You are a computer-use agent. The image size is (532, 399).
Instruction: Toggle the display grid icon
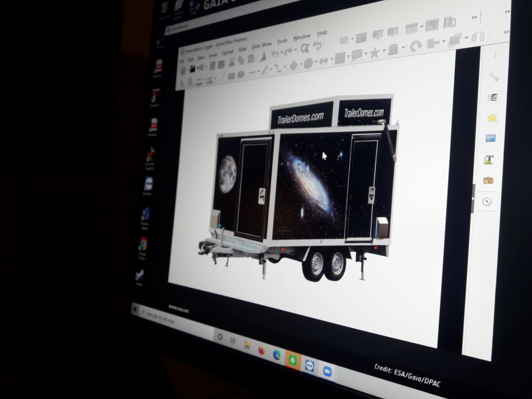[x=332, y=43]
